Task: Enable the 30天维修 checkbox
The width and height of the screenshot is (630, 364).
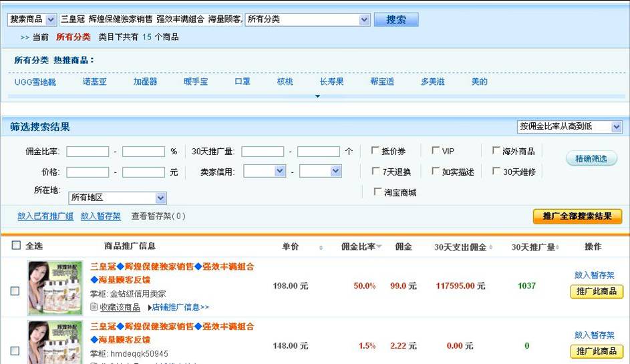Action: coord(496,171)
